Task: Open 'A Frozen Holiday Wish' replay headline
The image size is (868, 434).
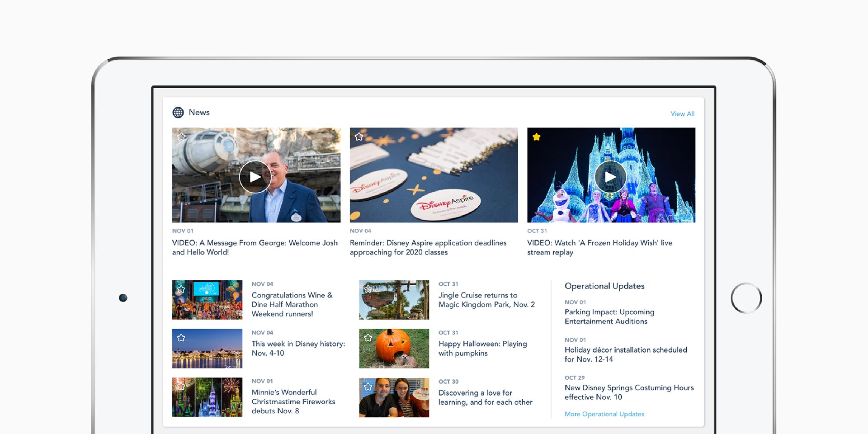Action: tap(599, 247)
